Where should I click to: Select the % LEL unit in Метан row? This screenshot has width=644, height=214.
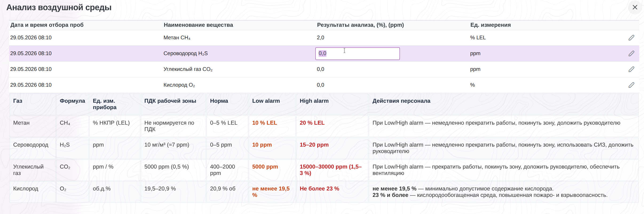(x=478, y=38)
